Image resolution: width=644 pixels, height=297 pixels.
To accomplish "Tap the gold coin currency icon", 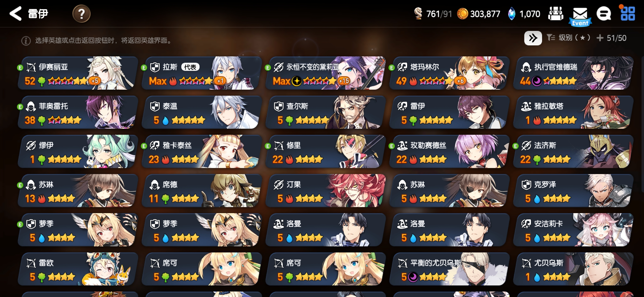I will pos(462,14).
